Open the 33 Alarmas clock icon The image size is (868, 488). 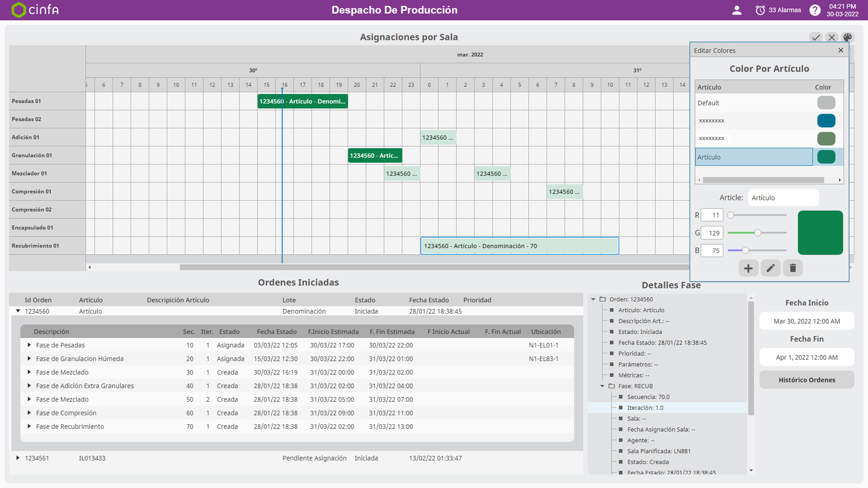pyautogui.click(x=760, y=10)
